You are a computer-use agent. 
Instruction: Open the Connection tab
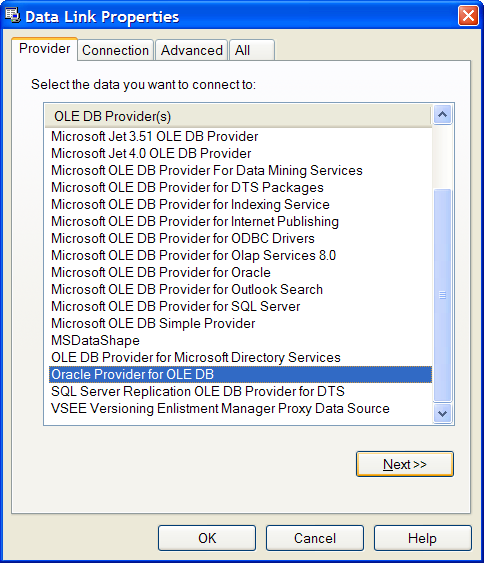pyautogui.click(x=115, y=50)
